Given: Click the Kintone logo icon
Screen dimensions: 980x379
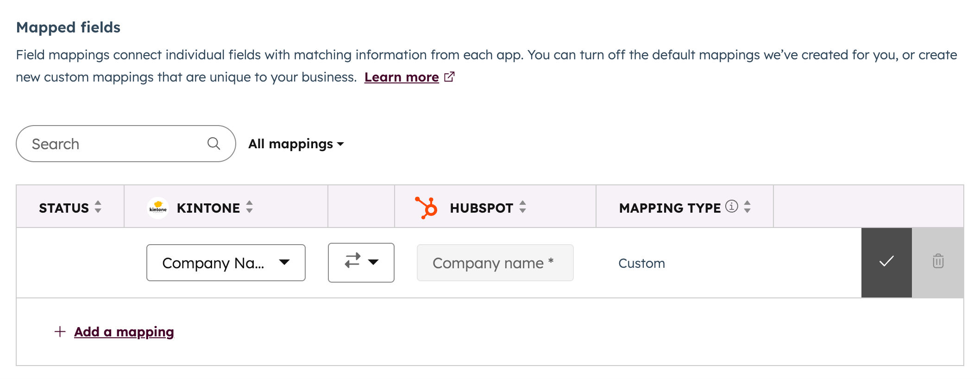Looking at the screenshot, I should (x=158, y=208).
